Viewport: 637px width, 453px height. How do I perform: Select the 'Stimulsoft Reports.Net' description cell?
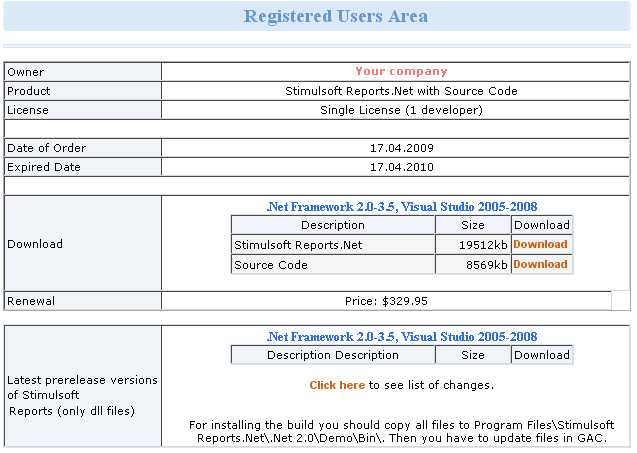pos(333,245)
